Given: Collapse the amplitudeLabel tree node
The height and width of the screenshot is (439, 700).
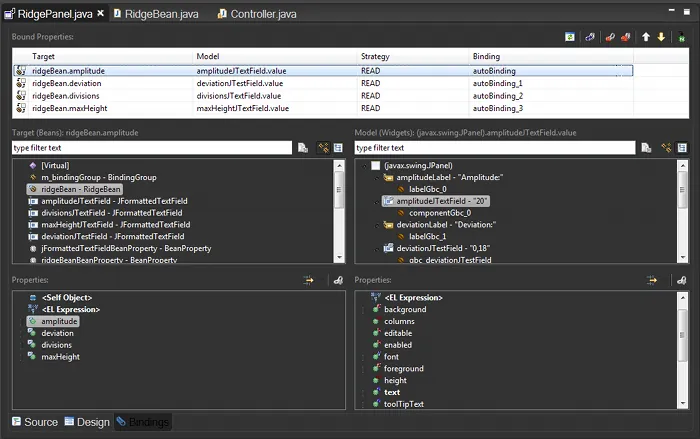Looking at the screenshot, I should coord(377,178).
